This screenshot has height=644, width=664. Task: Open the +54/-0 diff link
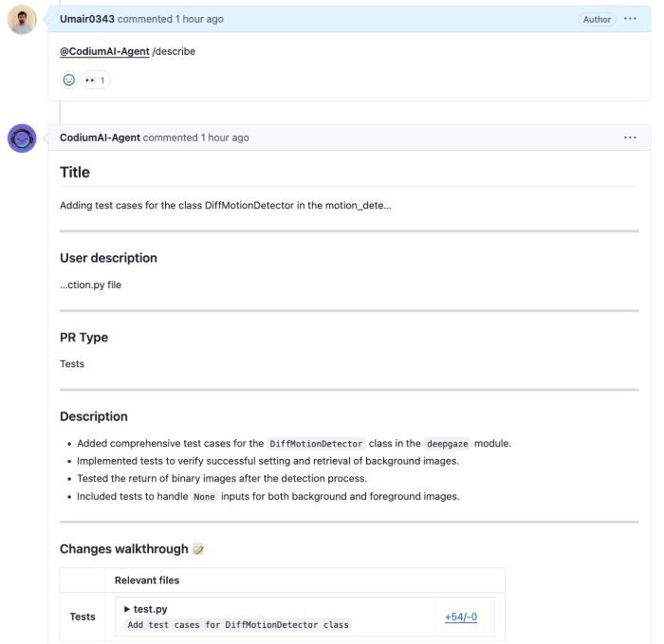click(x=461, y=616)
